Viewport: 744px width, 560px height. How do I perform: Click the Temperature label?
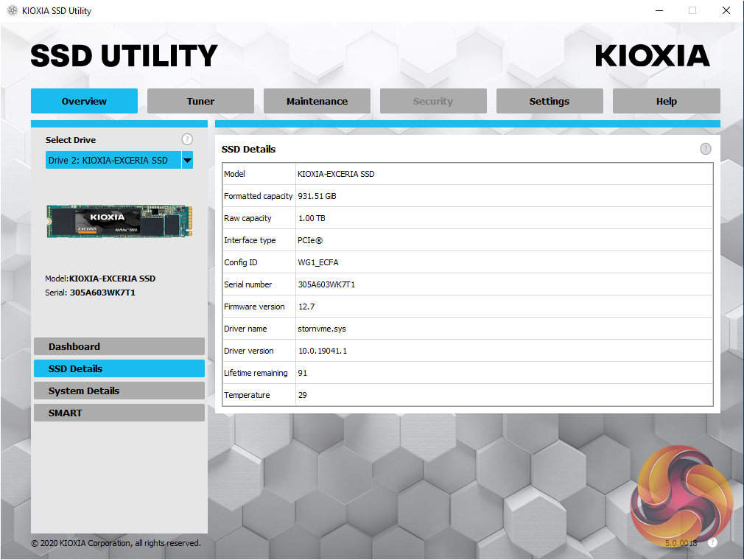tap(247, 395)
